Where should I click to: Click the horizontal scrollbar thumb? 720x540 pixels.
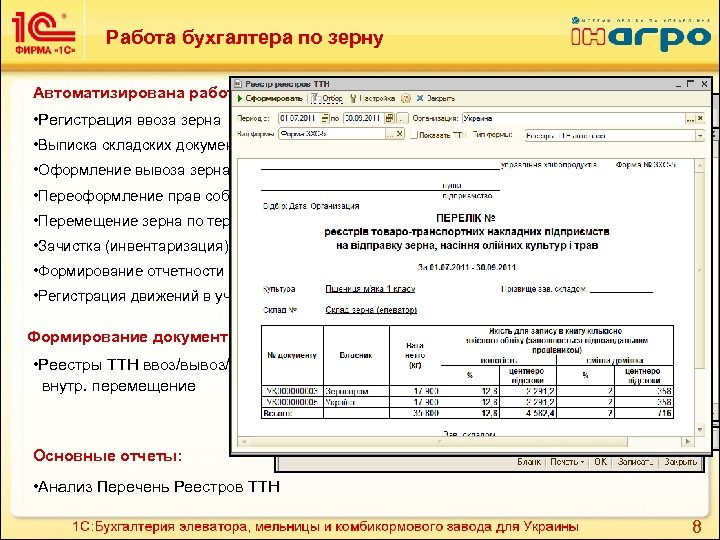point(439,441)
